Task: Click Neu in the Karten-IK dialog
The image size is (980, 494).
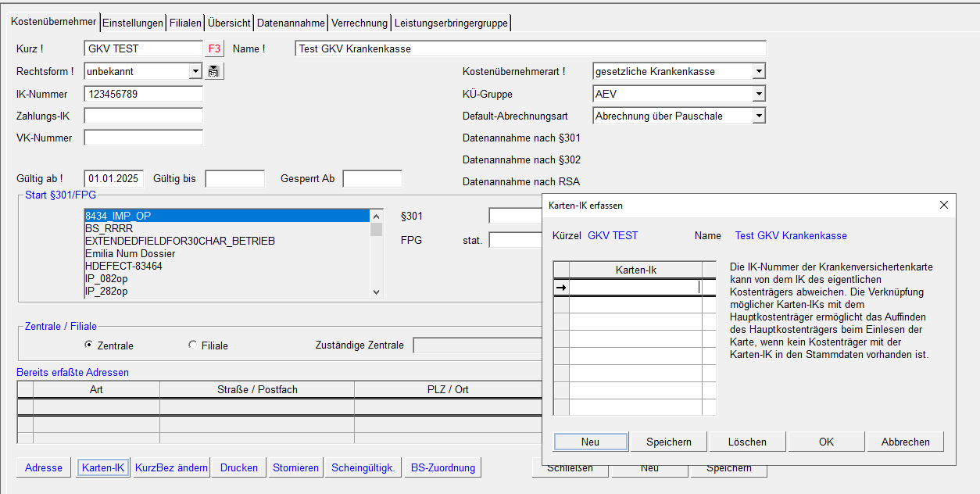Action: pos(591,442)
